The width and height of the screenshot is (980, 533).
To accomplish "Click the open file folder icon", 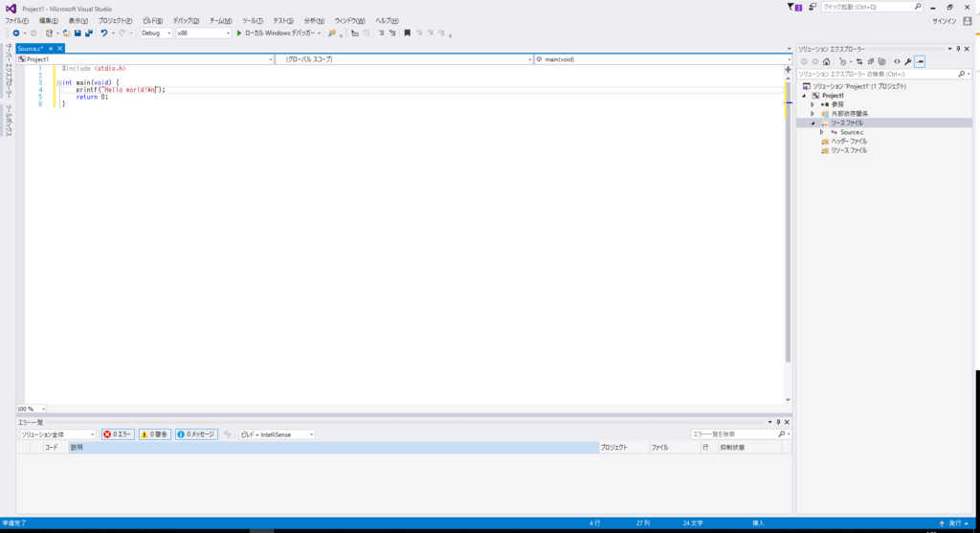I will (66, 33).
